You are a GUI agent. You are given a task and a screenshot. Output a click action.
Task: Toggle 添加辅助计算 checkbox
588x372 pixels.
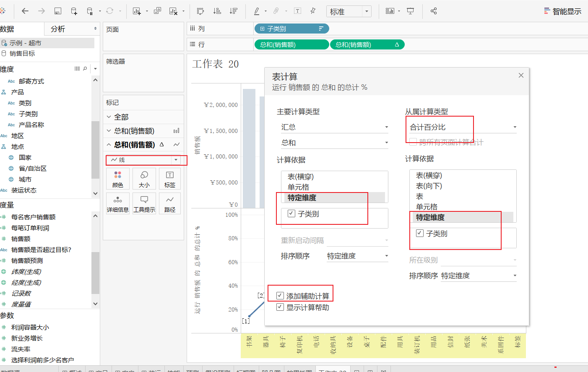[280, 296]
